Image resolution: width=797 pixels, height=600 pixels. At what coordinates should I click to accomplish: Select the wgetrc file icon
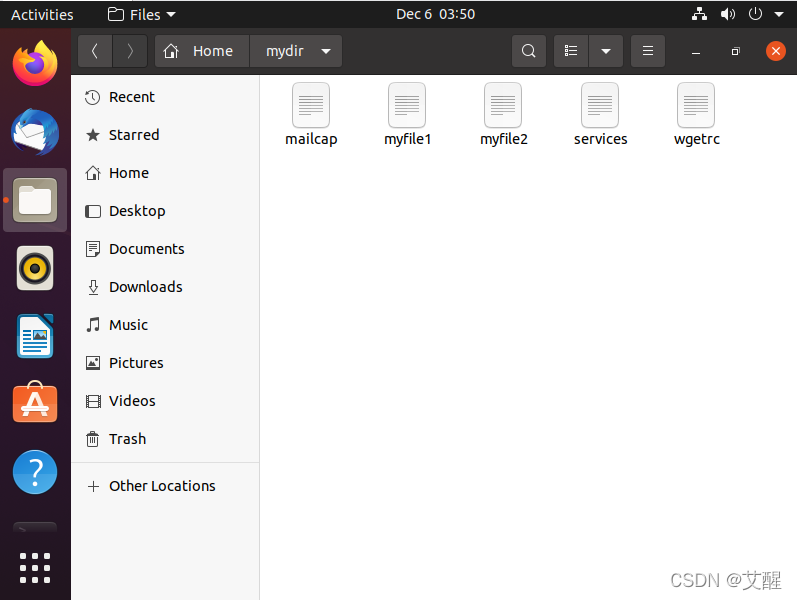[x=696, y=105]
